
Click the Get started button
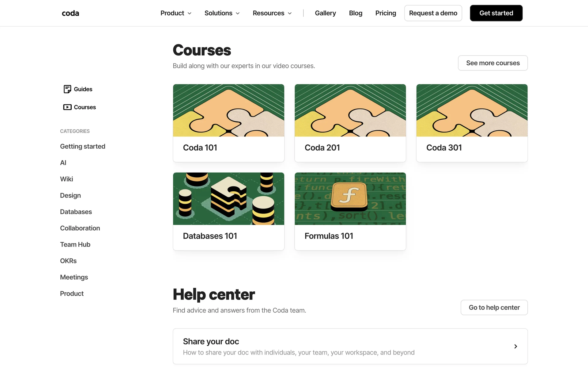click(496, 13)
